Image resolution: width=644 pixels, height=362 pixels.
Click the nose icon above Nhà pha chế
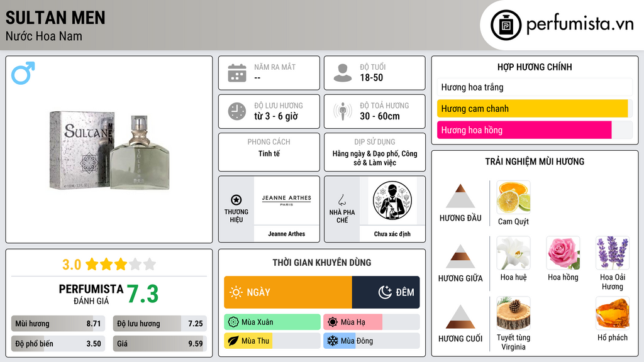341,200
